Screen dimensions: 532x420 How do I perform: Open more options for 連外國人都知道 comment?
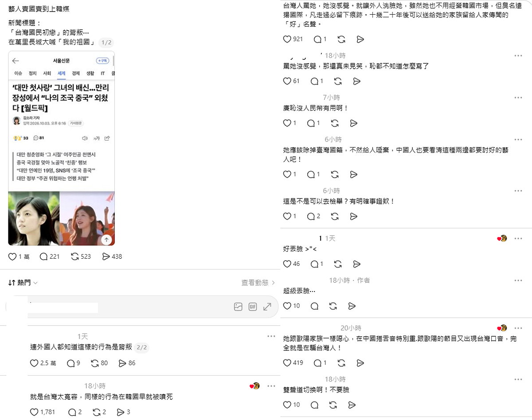tap(271, 337)
